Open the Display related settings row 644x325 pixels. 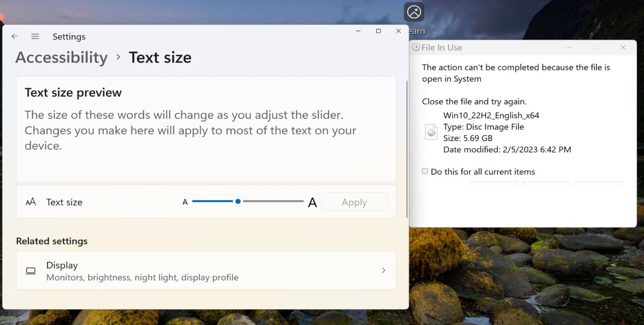206,271
